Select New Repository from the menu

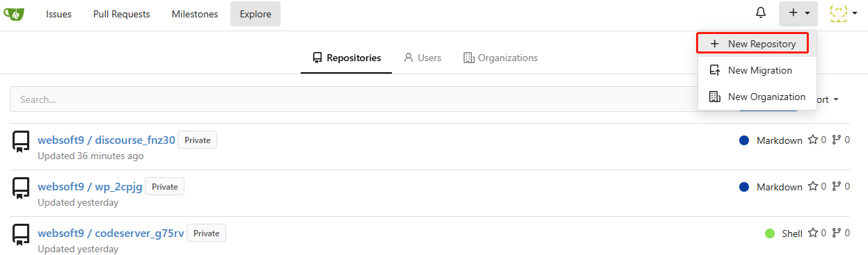752,44
